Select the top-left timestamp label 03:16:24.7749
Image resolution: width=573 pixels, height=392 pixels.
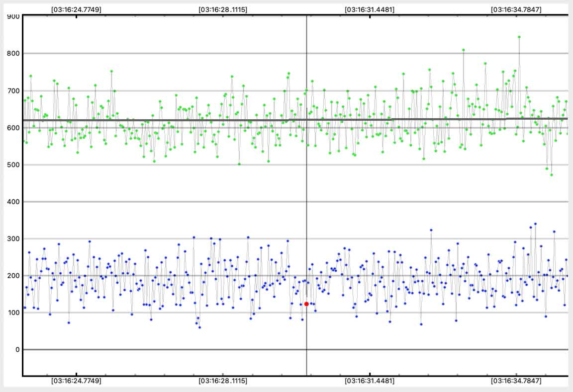(x=76, y=9)
